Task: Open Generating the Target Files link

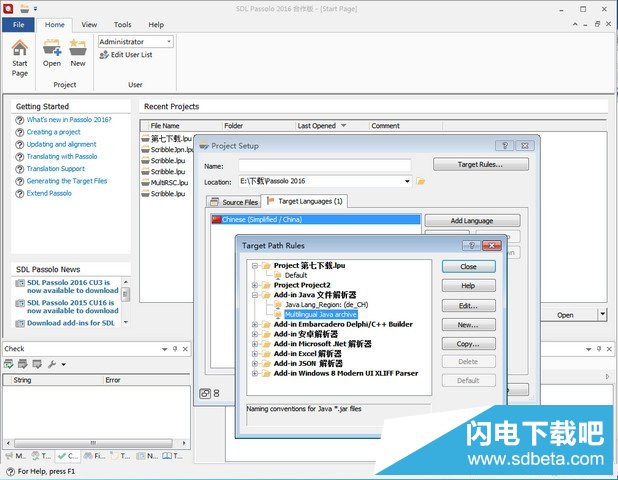Action: coord(67,180)
